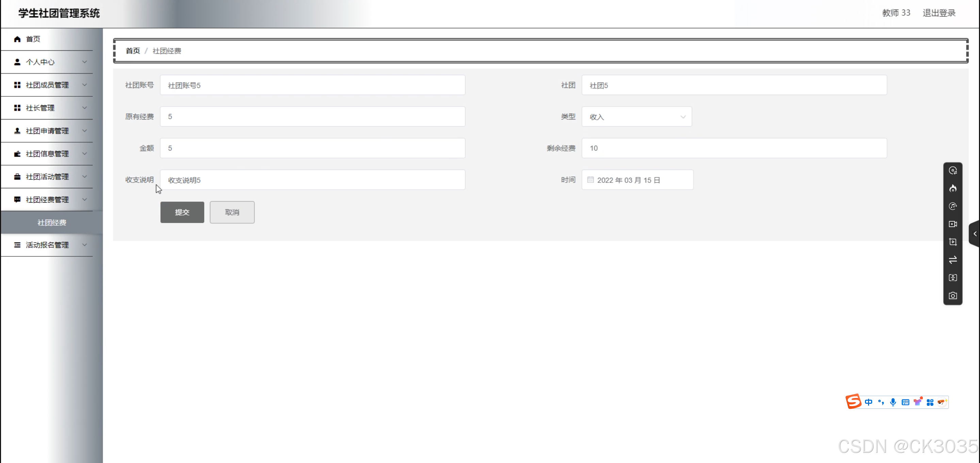
Task: Click the camera screenshot icon in right toolbar
Action: coord(953,296)
